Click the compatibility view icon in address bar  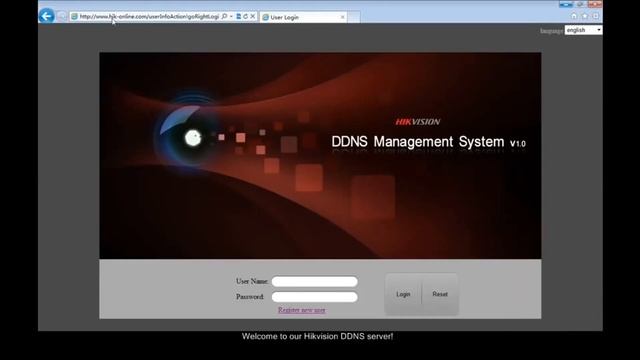pyautogui.click(x=238, y=16)
